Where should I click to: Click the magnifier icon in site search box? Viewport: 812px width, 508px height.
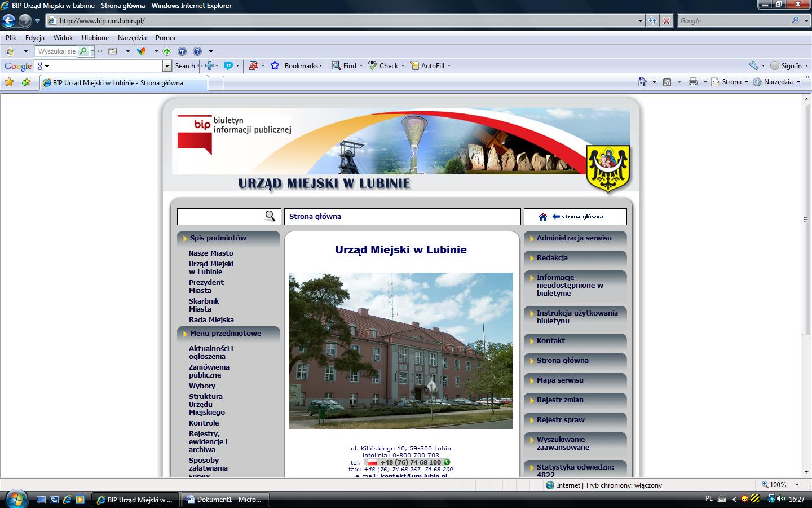[x=270, y=216]
